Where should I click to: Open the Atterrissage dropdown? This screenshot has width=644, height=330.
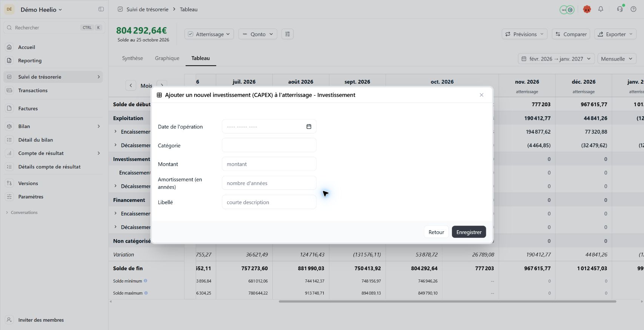209,34
